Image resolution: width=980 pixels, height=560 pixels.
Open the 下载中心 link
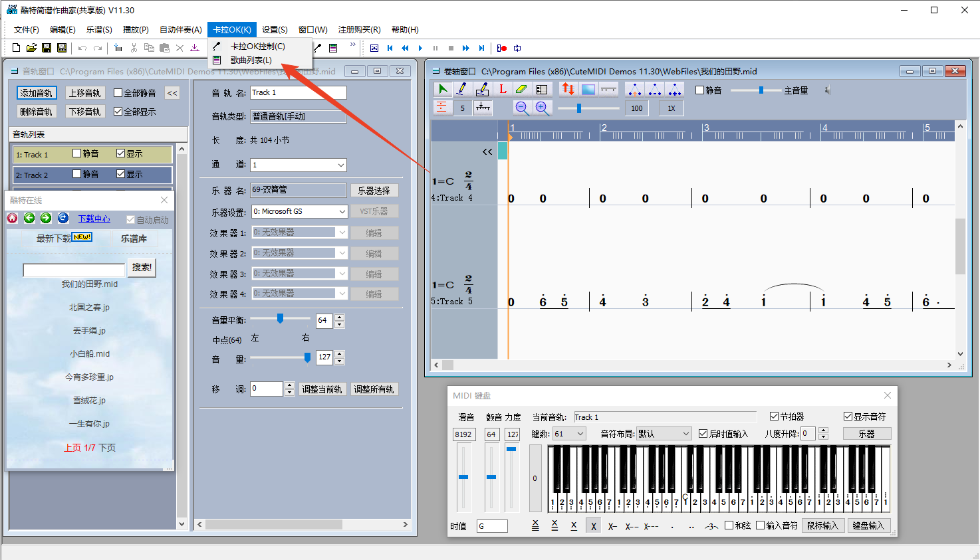(94, 219)
